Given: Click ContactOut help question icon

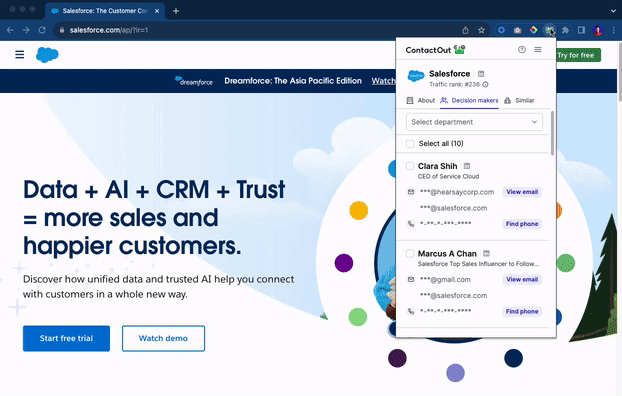Looking at the screenshot, I should point(522,50).
